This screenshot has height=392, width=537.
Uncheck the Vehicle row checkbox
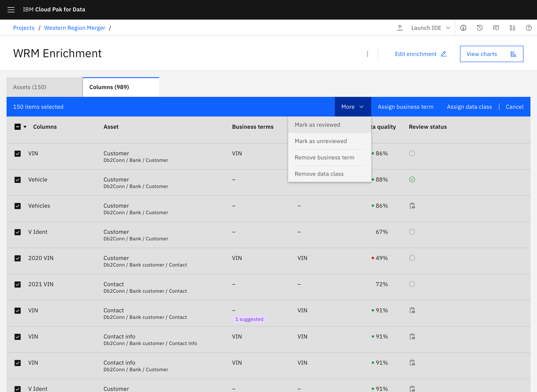coord(18,180)
